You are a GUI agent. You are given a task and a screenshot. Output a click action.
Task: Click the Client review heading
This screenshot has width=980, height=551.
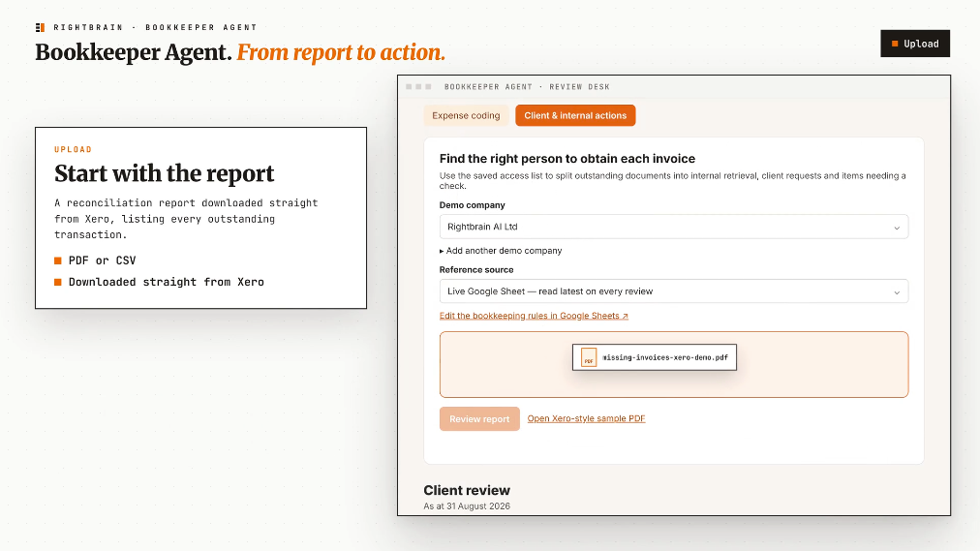(x=467, y=490)
